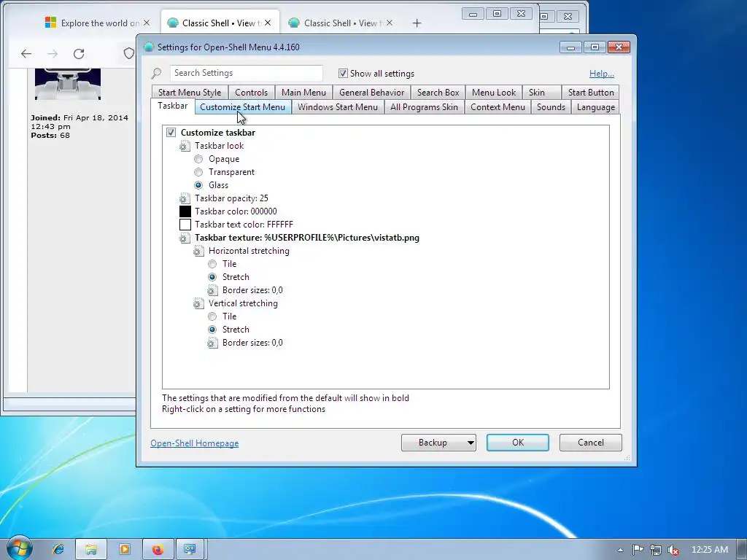Open the Action Center flag icon
Viewport: 747px width, 560px height.
click(x=638, y=550)
